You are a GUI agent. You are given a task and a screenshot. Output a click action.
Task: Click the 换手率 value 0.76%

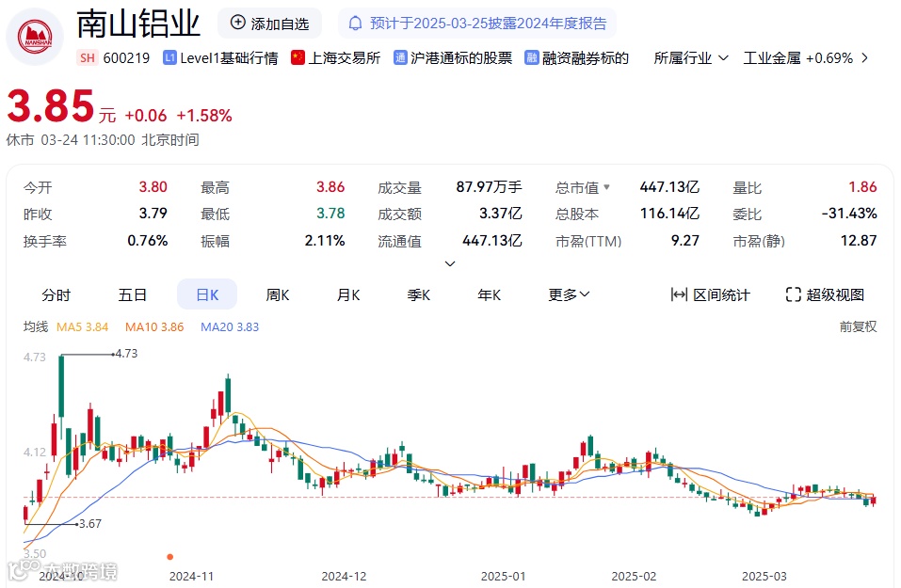[147, 241]
